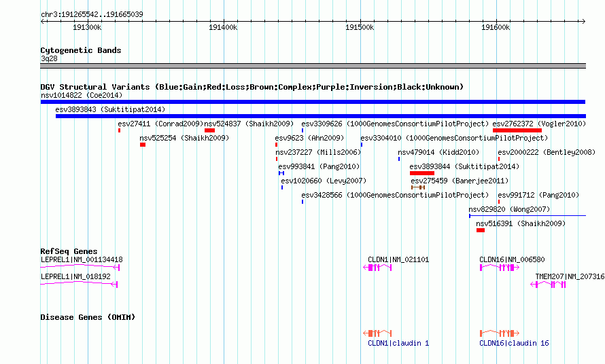605x364 pixels.
Task: Click the esv9623 (Ahn2009) label
Action: 309,138
